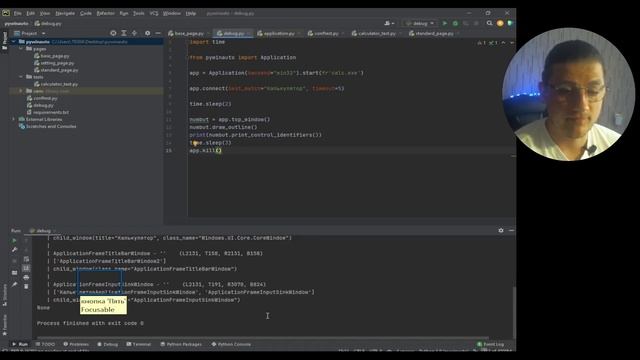Image resolution: width=640 pixels, height=360 pixels.
Task: Click the "Process finished with exit code 0" text
Action: click(90, 323)
